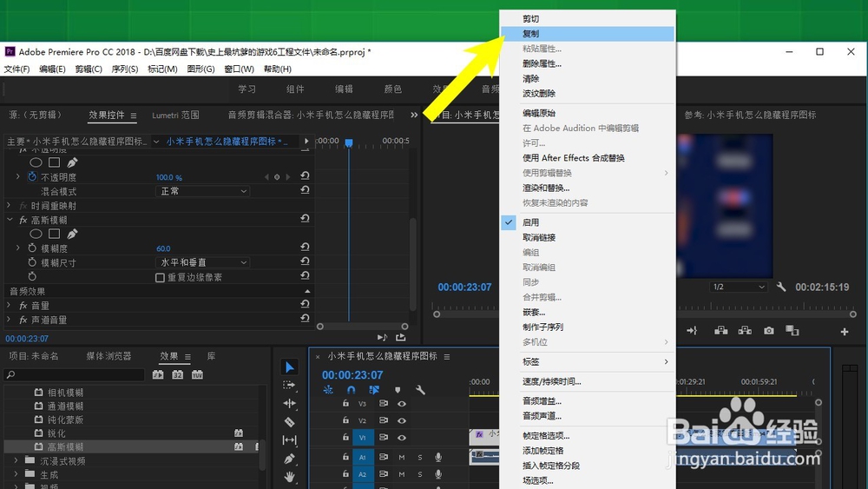Select the Hand tool

(290, 476)
